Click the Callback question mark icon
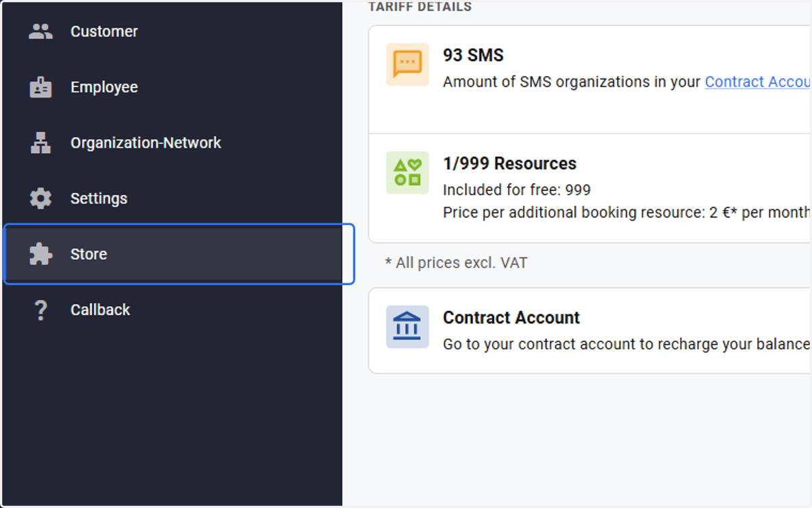 point(41,310)
